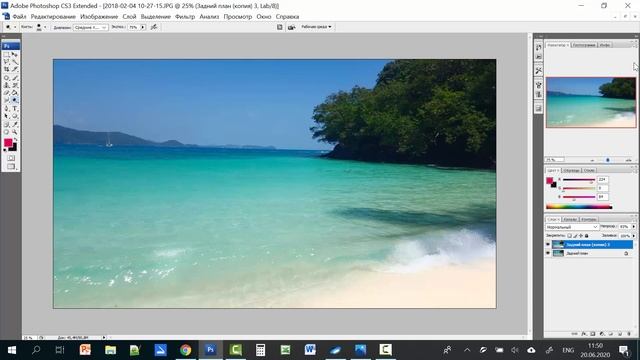Select the Shape tool
Screen dimensions: 640x360
(14, 116)
